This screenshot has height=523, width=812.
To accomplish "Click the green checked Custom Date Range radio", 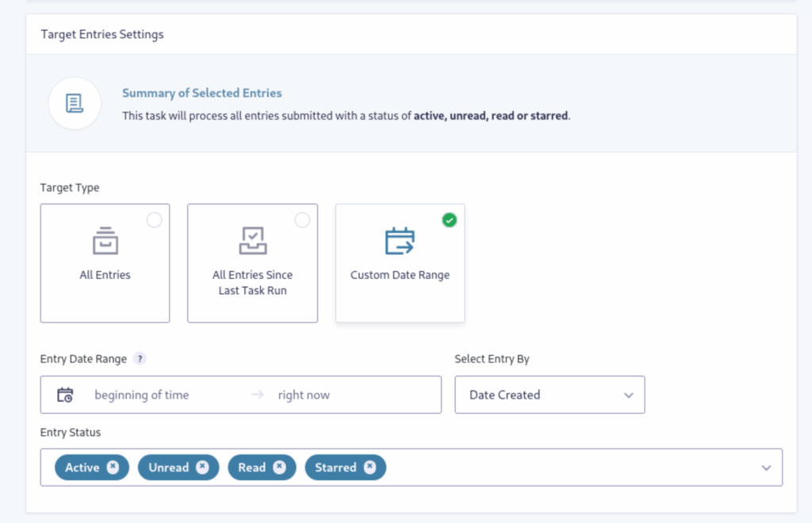I will (450, 220).
